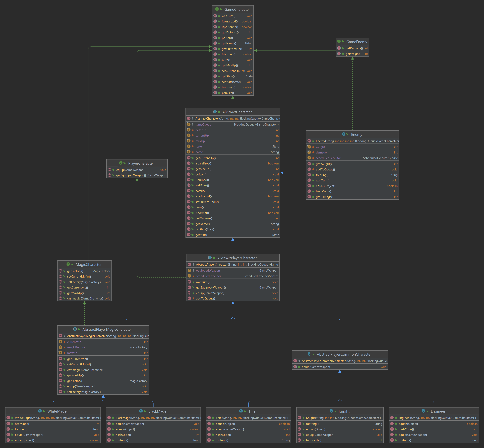
Task: Click the weight field row in Enemy
Action: (320, 147)
